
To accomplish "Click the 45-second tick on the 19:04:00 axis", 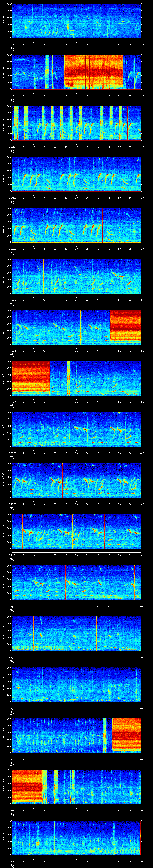I will pos(109,198).
